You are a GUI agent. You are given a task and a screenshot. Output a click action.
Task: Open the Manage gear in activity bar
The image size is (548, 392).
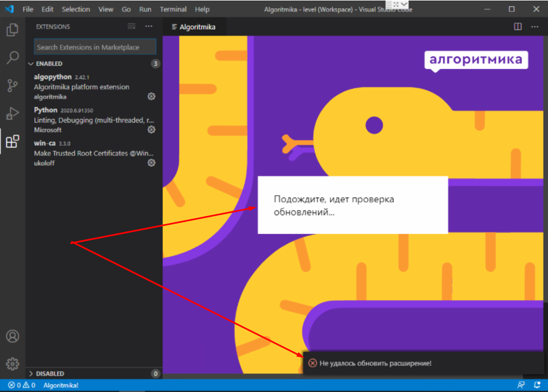[12, 364]
